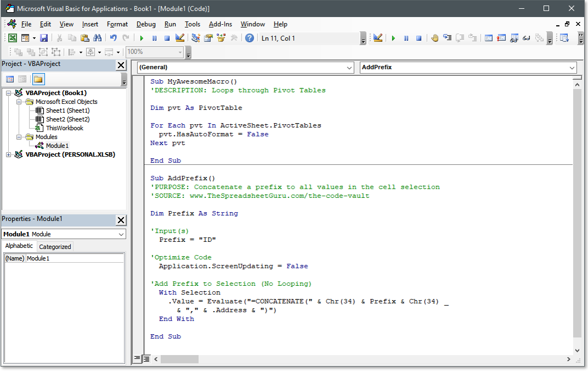Click the Break icon to pause execution

[x=154, y=37]
